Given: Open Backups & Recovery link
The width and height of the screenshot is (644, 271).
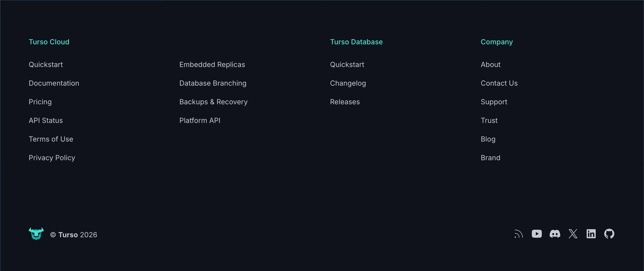Looking at the screenshot, I should (213, 102).
